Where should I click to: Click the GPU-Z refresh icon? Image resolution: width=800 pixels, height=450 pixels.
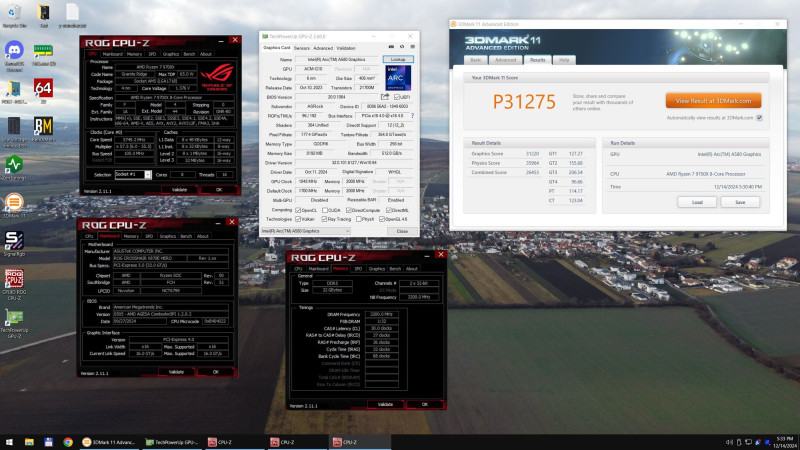(402, 47)
